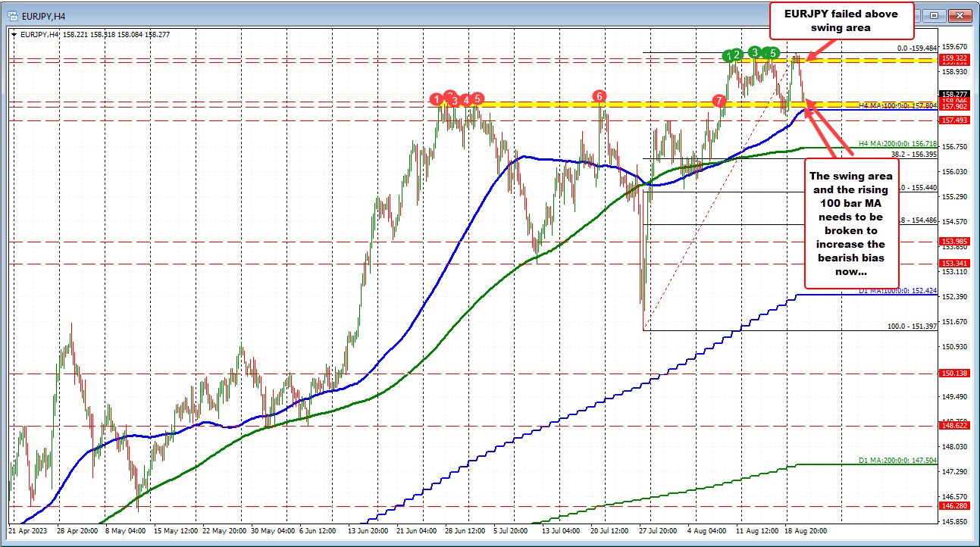Click the red circle marker numbered 5
980x547 pixels.
[477, 98]
